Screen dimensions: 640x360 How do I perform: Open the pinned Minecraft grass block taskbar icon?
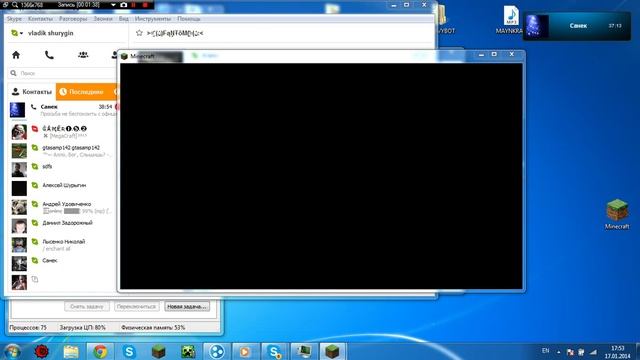(x=159, y=351)
